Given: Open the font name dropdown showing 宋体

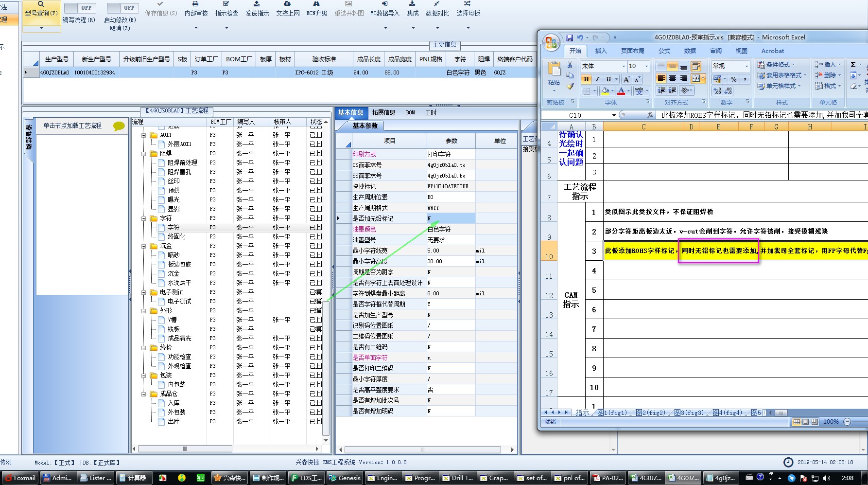Looking at the screenshot, I should coord(624,66).
